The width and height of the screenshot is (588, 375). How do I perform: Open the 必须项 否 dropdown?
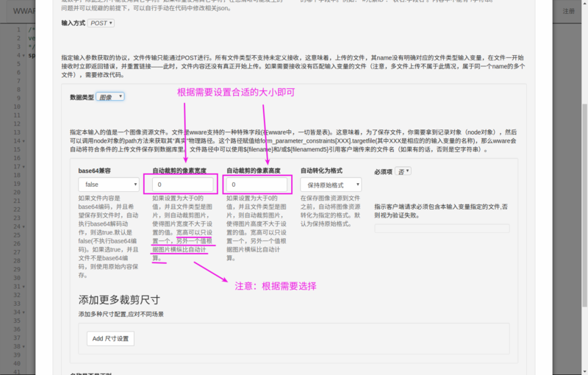point(403,171)
